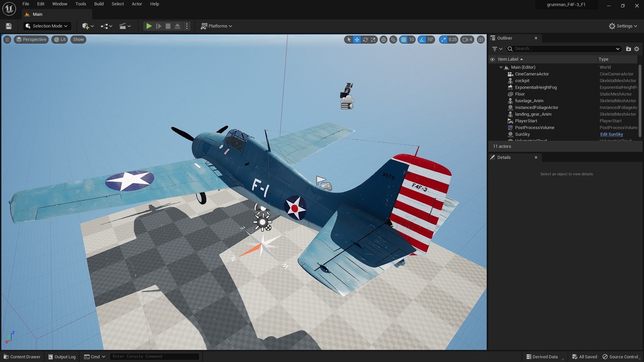The image size is (644, 362).
Task: Open the Actor menu
Action: click(x=137, y=4)
